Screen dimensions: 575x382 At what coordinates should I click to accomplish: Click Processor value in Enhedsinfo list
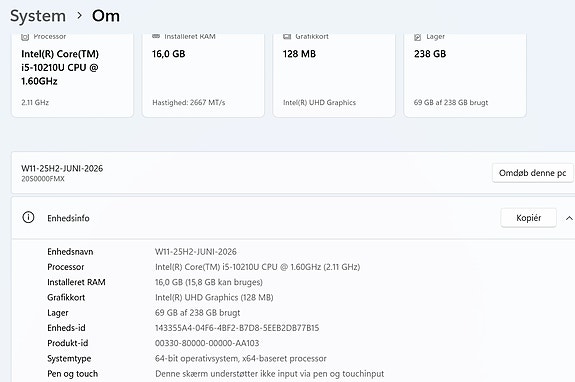pos(257,267)
